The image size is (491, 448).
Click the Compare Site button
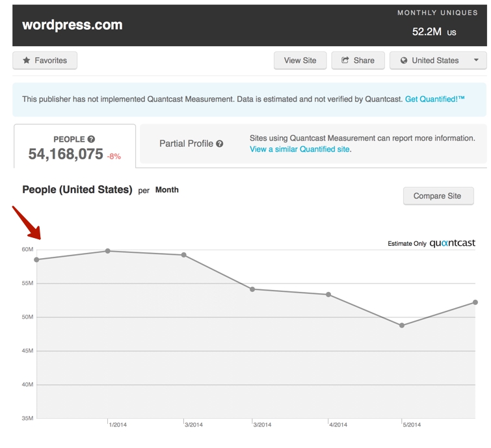click(x=438, y=196)
